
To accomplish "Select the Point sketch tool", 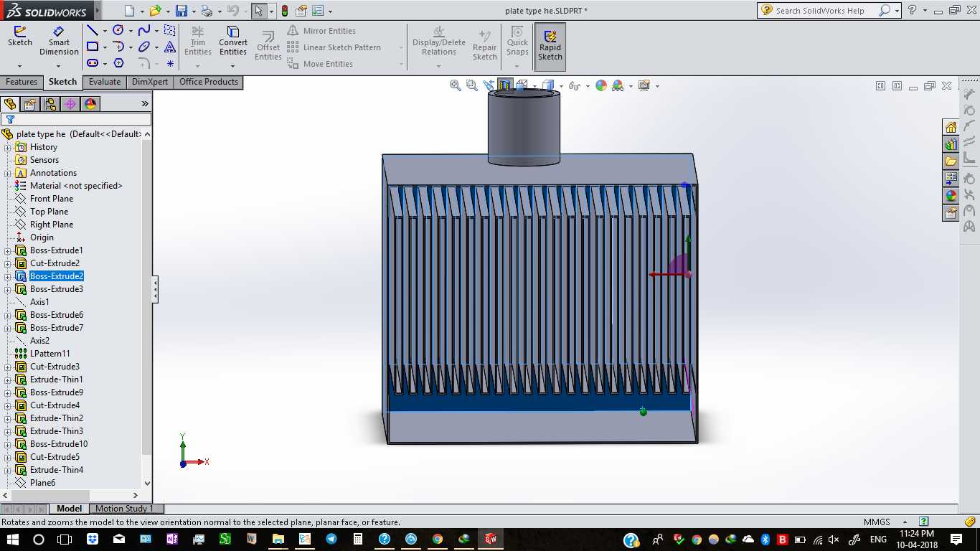I will point(170,63).
